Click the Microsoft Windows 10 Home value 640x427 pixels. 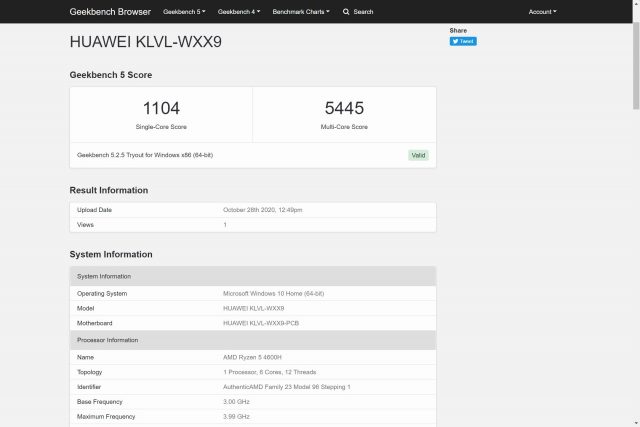(273, 294)
